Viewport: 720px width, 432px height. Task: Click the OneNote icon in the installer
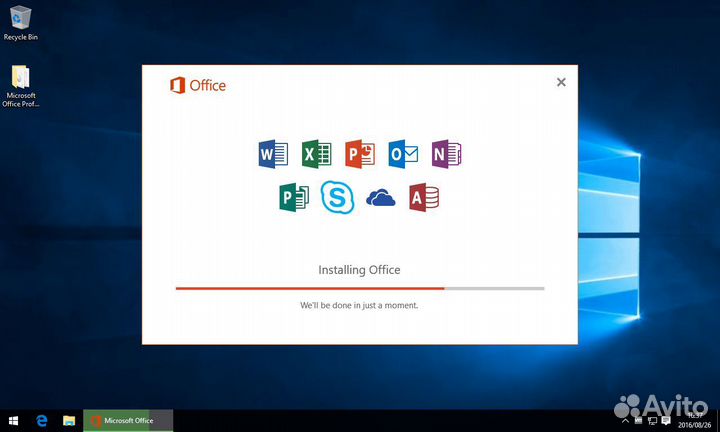(x=446, y=154)
